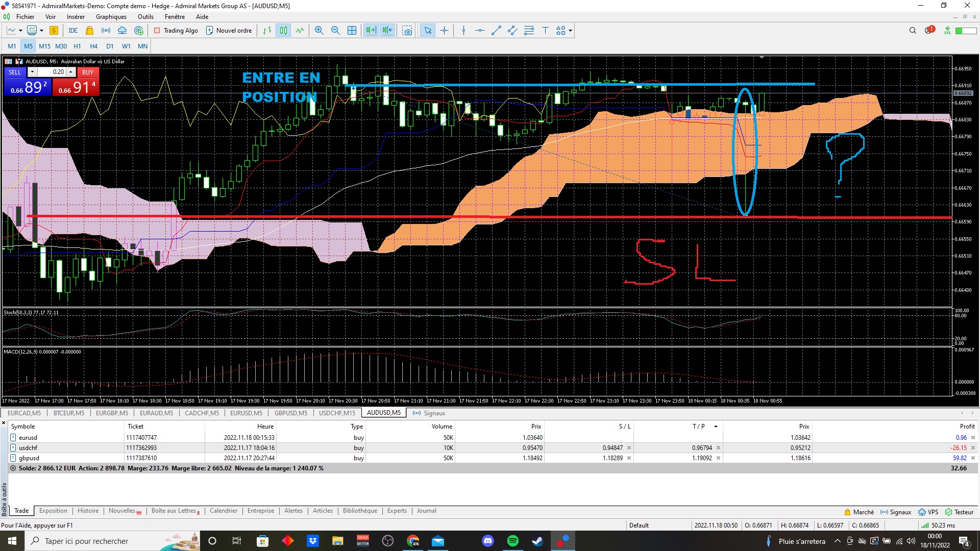Expand the objects shapes dropdown arrow
This screenshot has height=551, width=980.
571,31
